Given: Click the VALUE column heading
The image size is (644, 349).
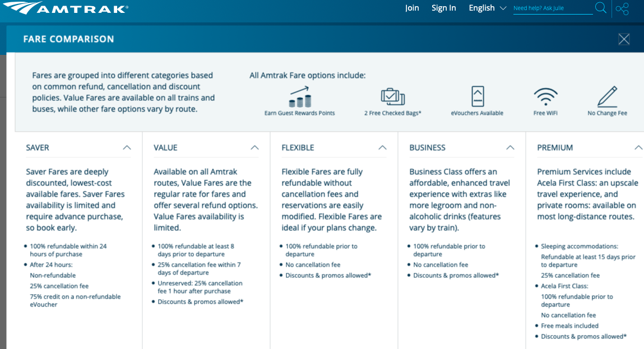Looking at the screenshot, I should point(165,148).
